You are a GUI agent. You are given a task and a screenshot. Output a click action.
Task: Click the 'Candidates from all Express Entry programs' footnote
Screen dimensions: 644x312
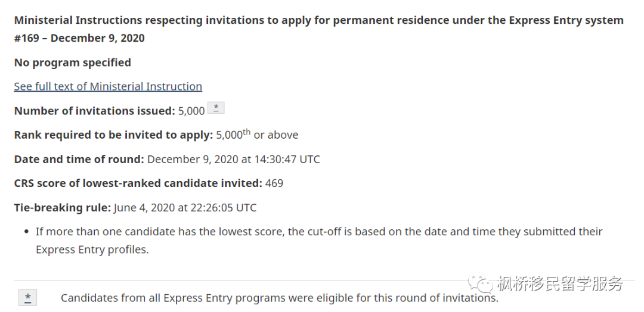[x=280, y=298]
